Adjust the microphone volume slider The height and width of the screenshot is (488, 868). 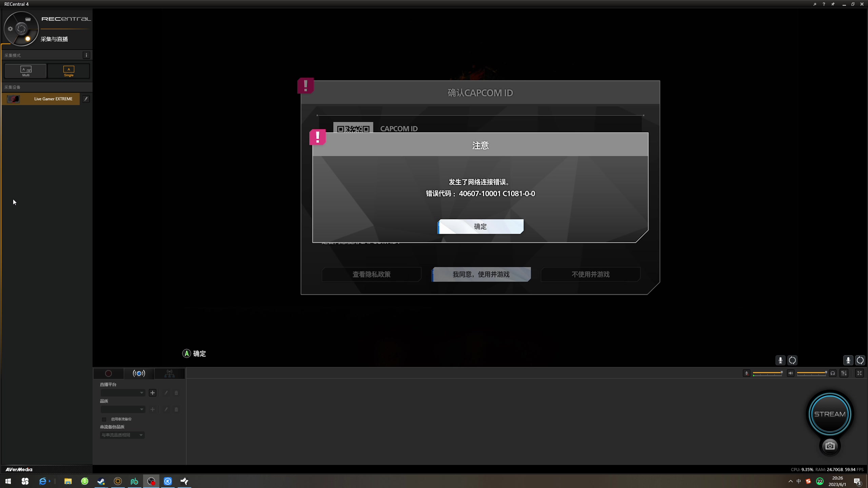point(768,373)
